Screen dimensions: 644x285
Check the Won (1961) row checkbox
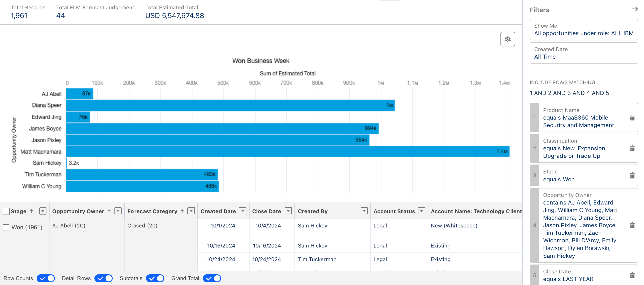click(x=6, y=227)
